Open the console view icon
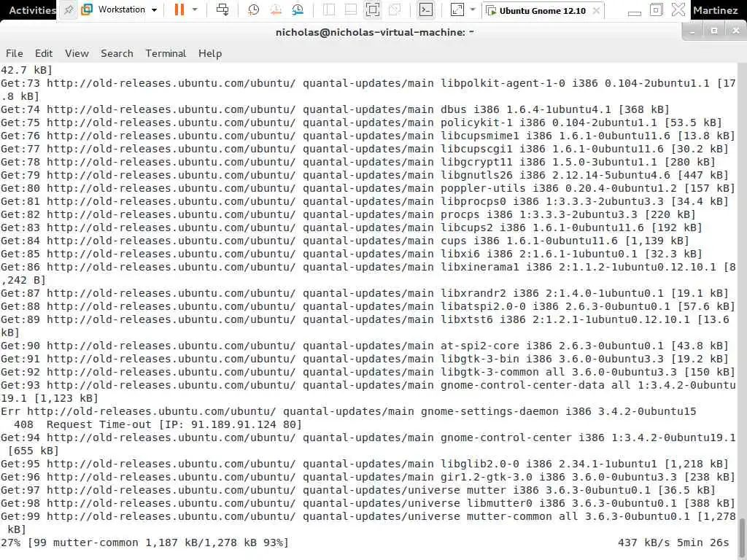Image resolution: width=747 pixels, height=560 pixels. pyautogui.click(x=425, y=9)
